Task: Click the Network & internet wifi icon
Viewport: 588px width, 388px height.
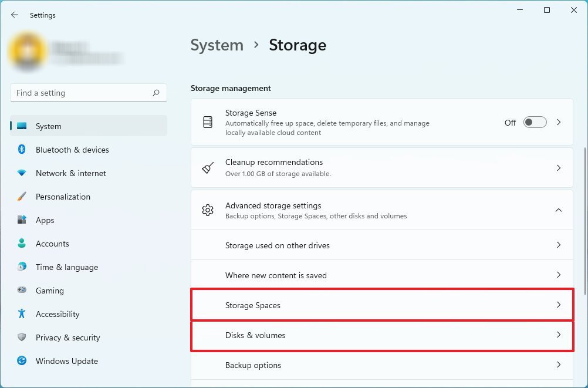Action: [x=22, y=173]
